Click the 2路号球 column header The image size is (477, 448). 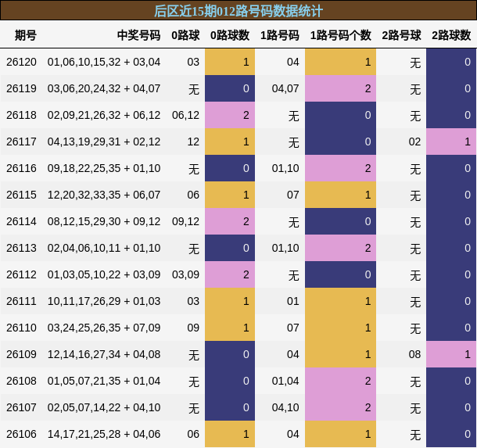point(401,35)
